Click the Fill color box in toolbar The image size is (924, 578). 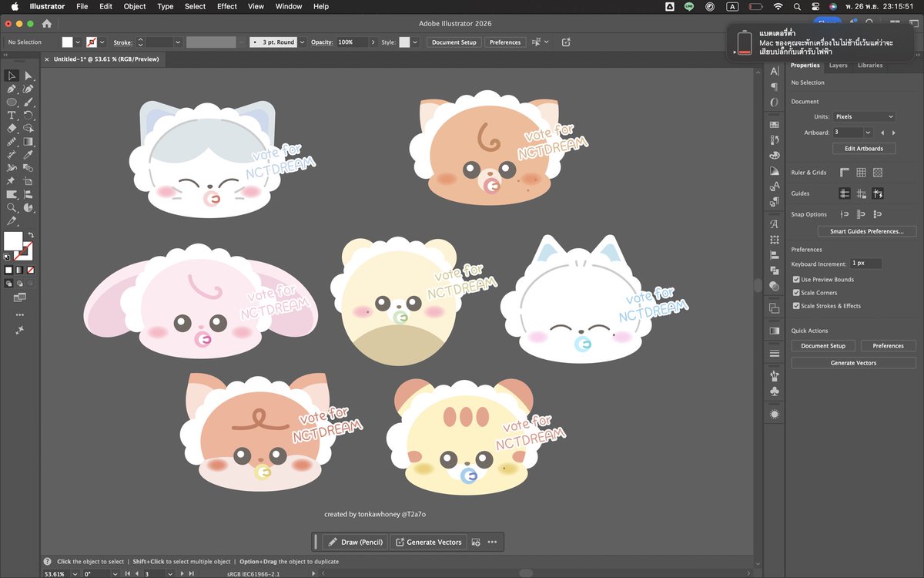tap(12, 241)
